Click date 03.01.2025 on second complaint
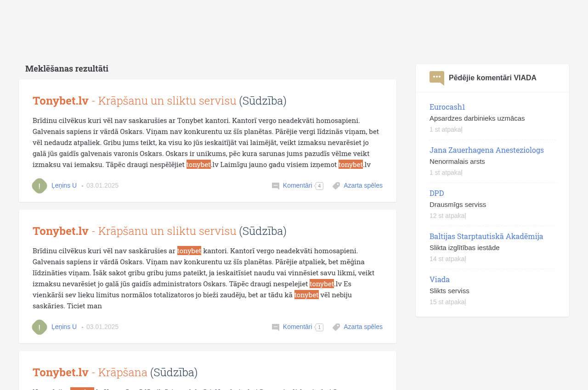 click(x=102, y=327)
